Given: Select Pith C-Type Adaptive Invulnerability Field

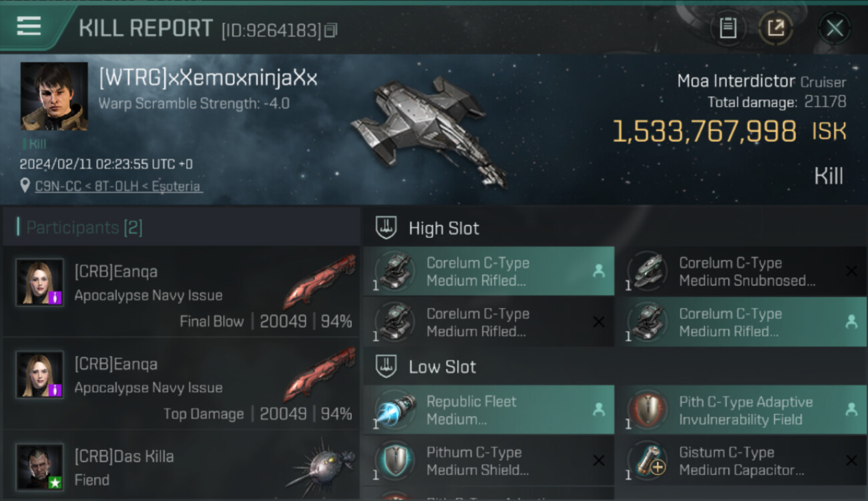Looking at the screenshot, I should [x=741, y=410].
